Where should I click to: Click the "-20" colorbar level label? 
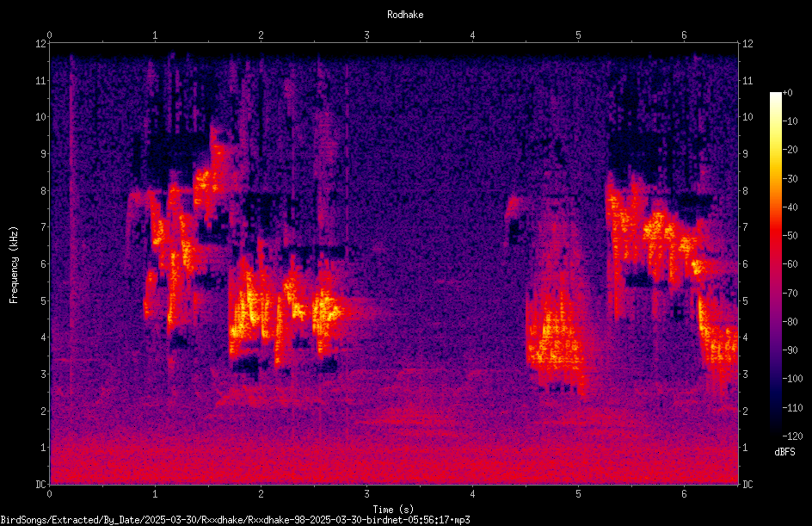point(790,150)
